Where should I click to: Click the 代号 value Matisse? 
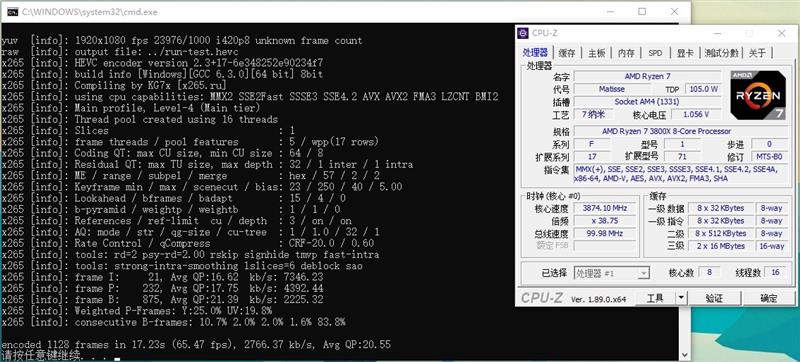point(611,89)
